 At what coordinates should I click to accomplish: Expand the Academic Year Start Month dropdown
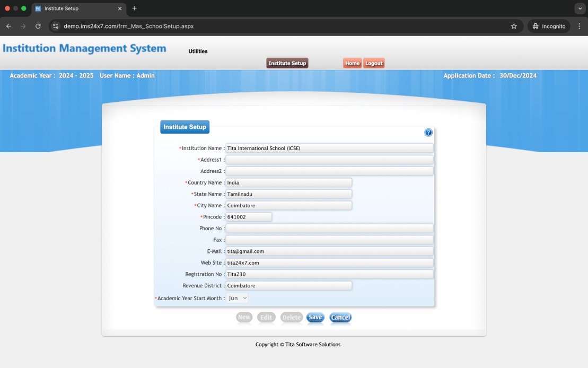click(x=238, y=299)
